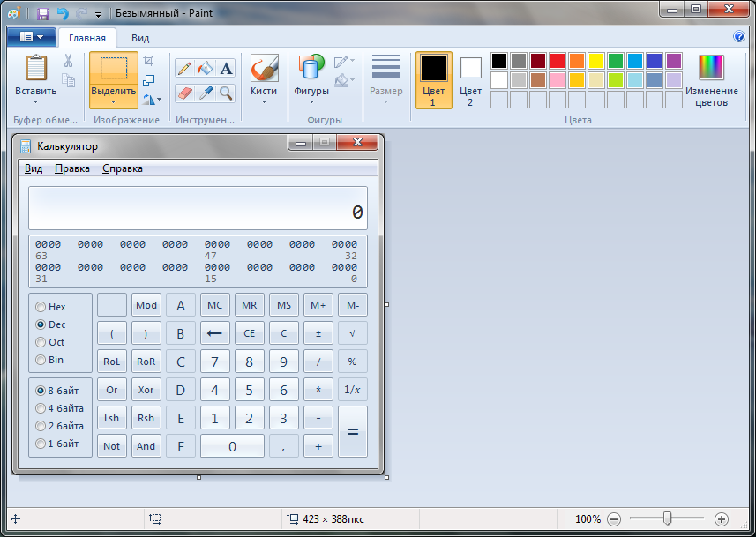Screen dimensions: 756x537
Task: Select the Color picker eyedropper tool
Action: [205, 93]
